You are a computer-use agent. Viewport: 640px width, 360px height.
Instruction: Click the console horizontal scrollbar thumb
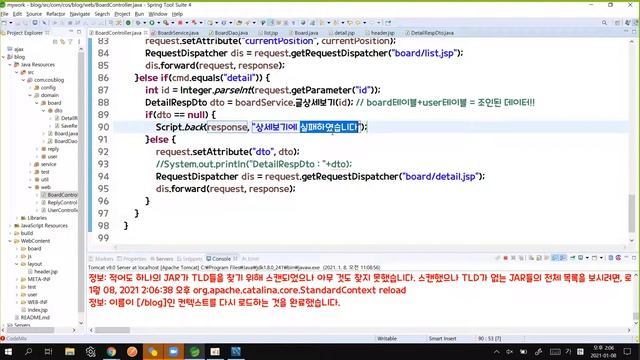pyautogui.click(x=112, y=330)
